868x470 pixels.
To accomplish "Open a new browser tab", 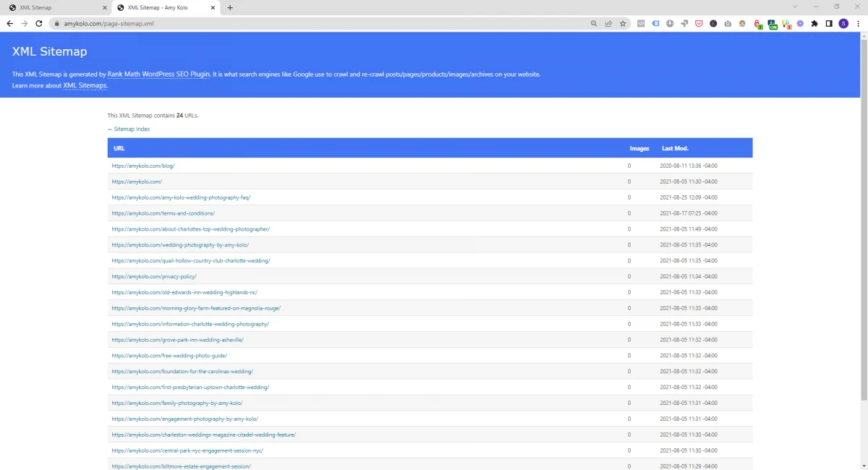I will pos(230,7).
